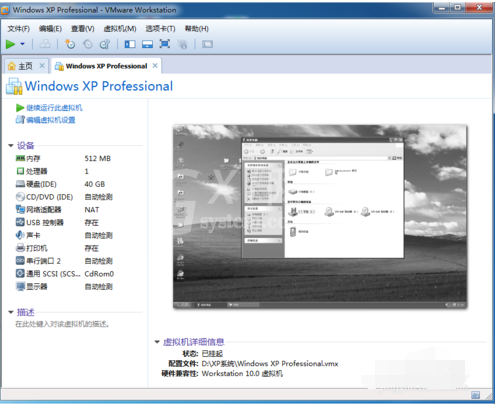Click the suspended VM screen thumbnail
Viewport: 495px width, 405px height.
coord(320,217)
